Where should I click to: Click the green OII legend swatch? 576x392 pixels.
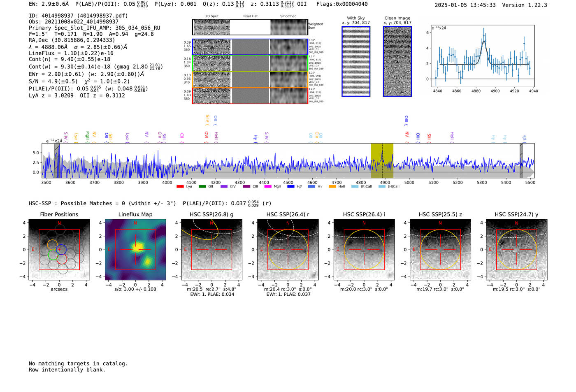click(202, 186)
